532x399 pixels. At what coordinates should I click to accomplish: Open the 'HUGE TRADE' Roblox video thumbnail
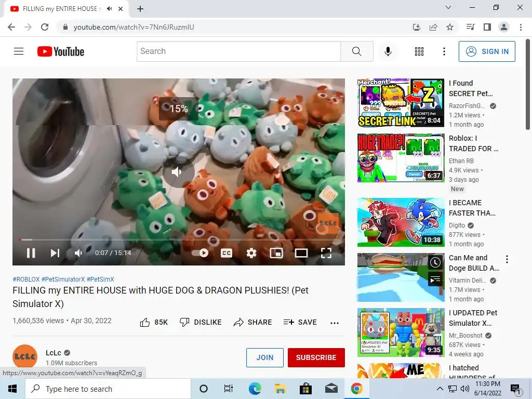[401, 158]
